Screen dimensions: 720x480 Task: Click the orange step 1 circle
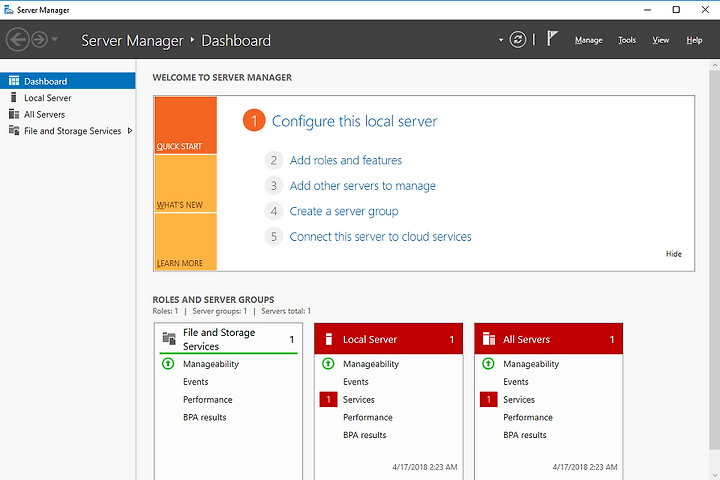point(254,120)
